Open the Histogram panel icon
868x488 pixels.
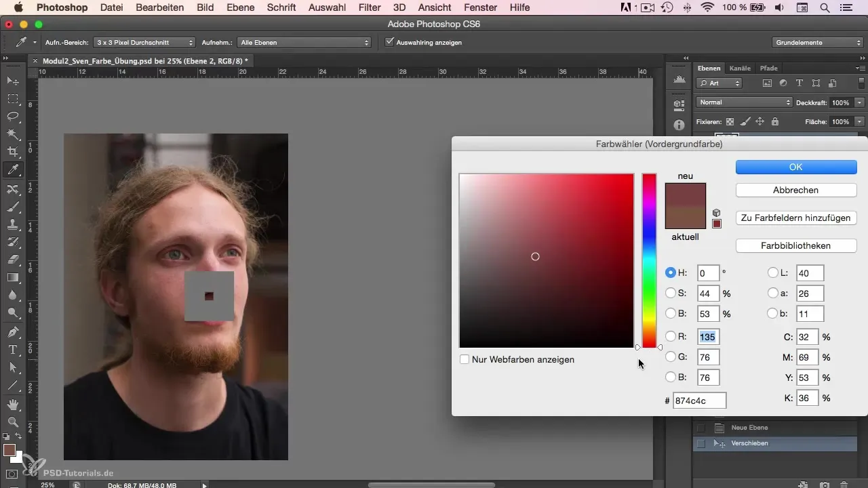click(x=679, y=81)
